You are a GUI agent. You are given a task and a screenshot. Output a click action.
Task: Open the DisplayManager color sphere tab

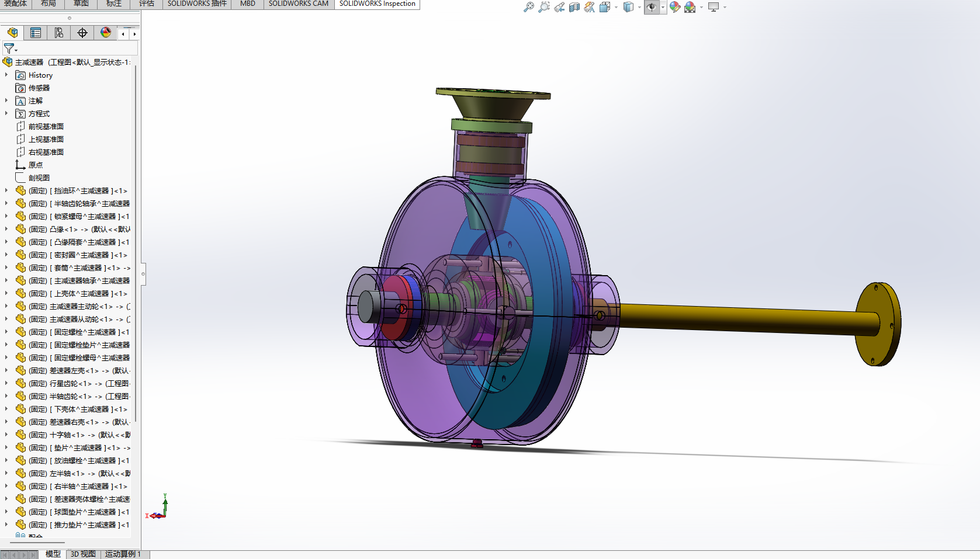pyautogui.click(x=106, y=33)
